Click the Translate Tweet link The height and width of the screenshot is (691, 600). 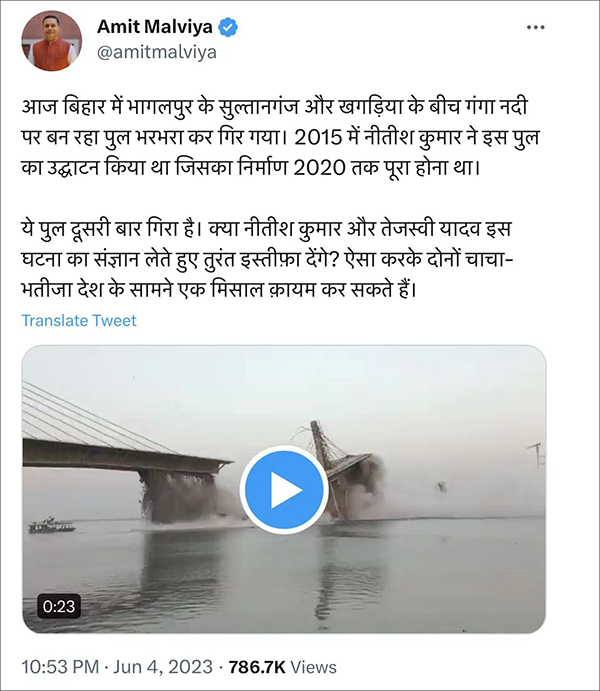[x=79, y=320]
